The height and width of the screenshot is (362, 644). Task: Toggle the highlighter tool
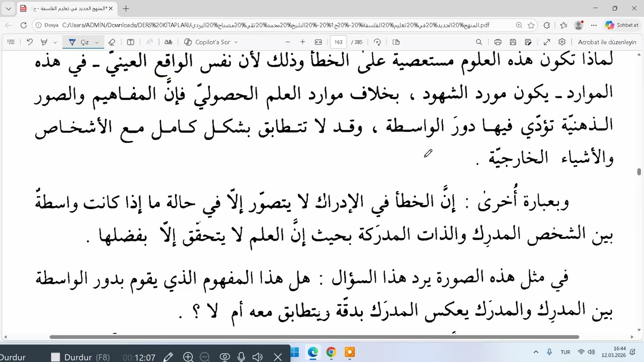(44, 42)
